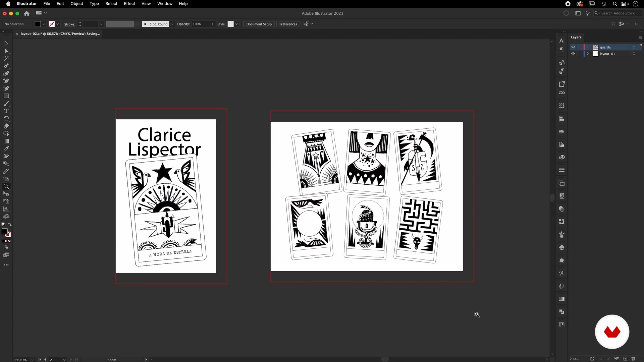The width and height of the screenshot is (644, 362).
Task: Open the Links panel icon
Action: click(562, 93)
